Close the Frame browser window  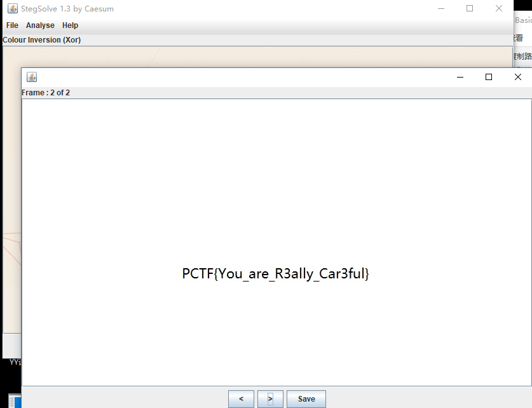pos(517,77)
